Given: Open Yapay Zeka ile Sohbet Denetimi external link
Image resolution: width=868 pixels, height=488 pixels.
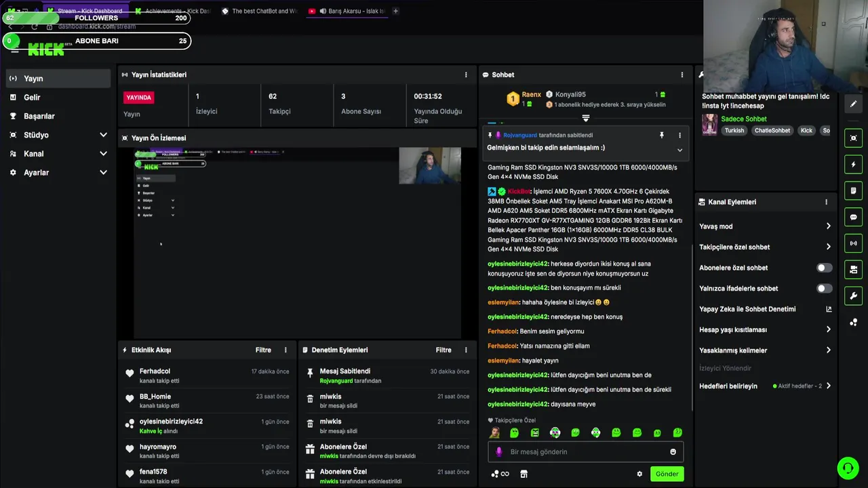Looking at the screenshot, I should tap(828, 309).
